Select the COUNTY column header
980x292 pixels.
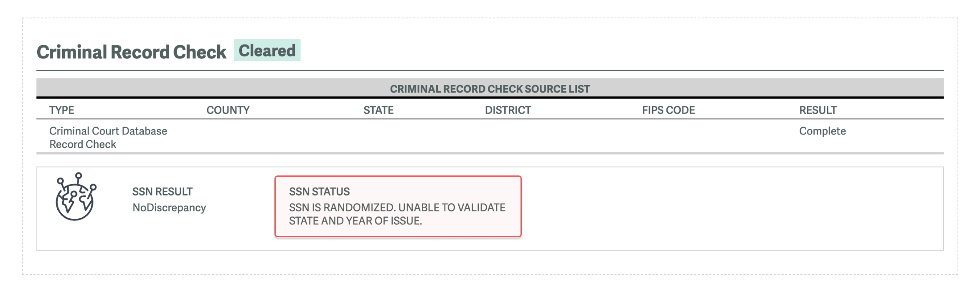[x=228, y=110]
